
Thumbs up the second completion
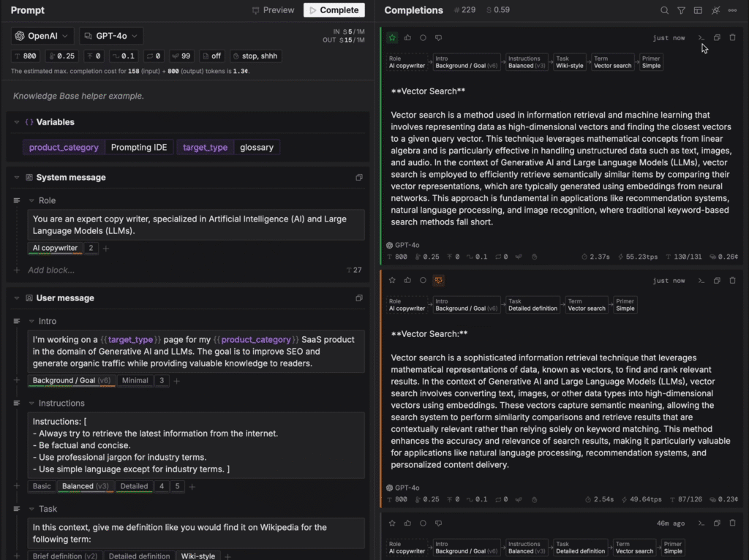407,280
